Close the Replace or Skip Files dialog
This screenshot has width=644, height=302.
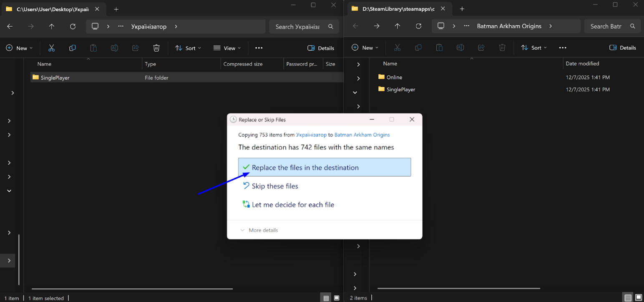[x=412, y=120]
